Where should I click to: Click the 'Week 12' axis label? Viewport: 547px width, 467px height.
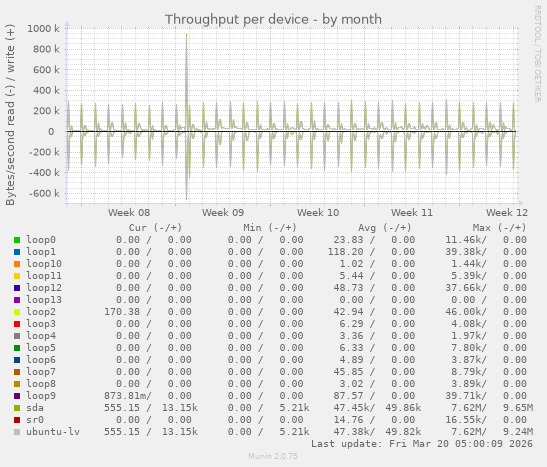click(x=507, y=213)
